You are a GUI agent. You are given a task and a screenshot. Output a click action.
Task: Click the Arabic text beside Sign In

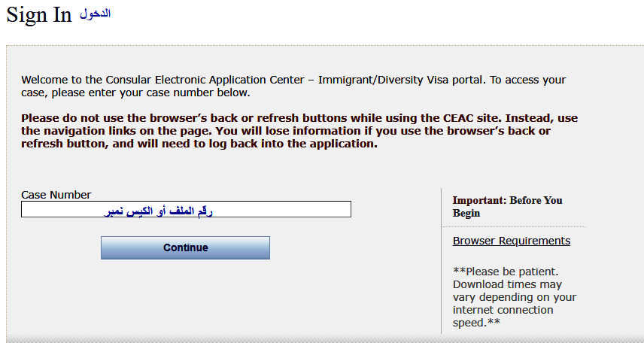[x=96, y=14]
